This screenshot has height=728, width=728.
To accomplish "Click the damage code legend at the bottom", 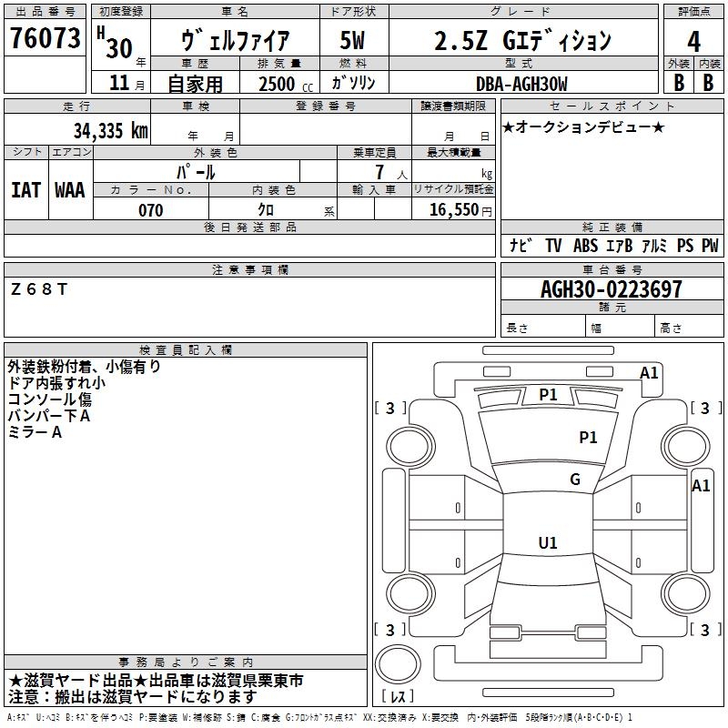I will pos(319,717).
